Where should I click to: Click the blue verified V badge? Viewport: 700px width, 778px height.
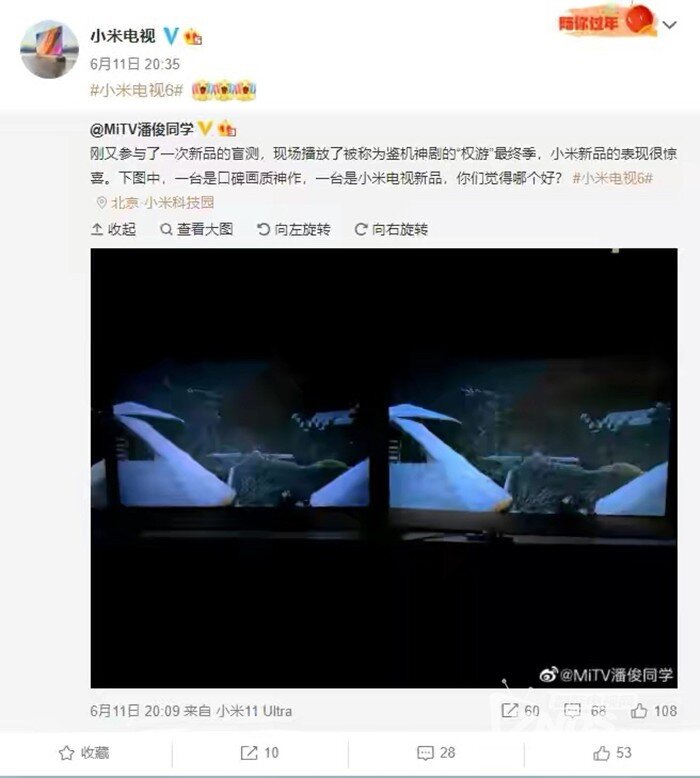[x=171, y=36]
